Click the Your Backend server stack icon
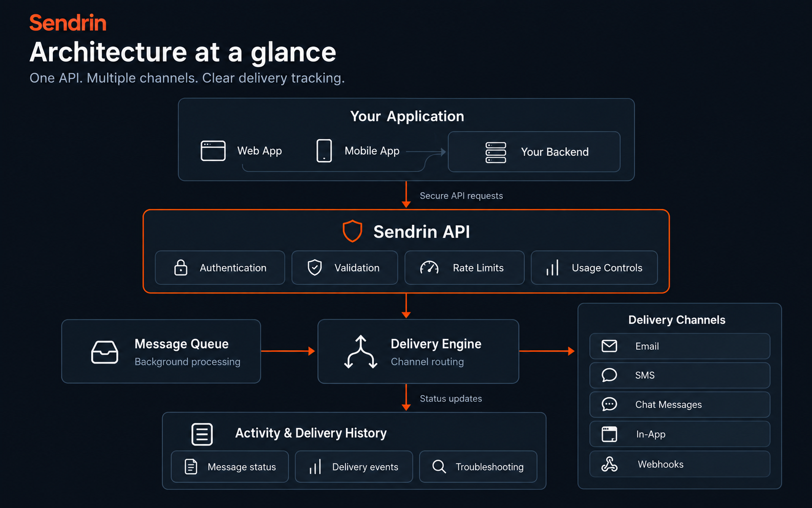This screenshot has height=508, width=812. click(x=496, y=153)
